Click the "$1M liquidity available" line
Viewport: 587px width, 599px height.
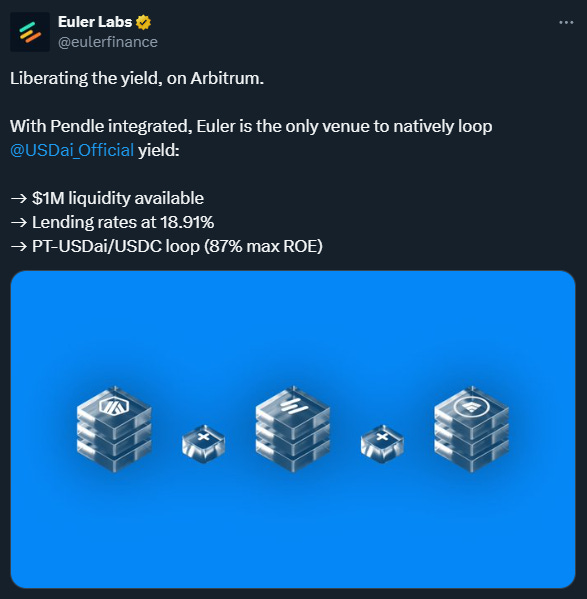tap(118, 198)
